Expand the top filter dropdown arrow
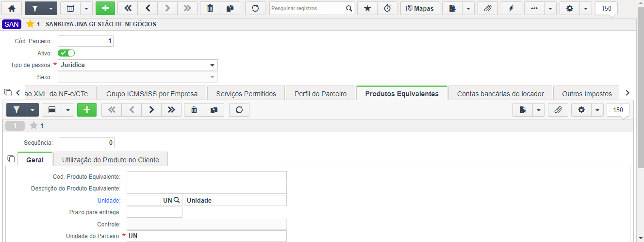Image resolution: width=644 pixels, height=242 pixels. click(x=50, y=8)
